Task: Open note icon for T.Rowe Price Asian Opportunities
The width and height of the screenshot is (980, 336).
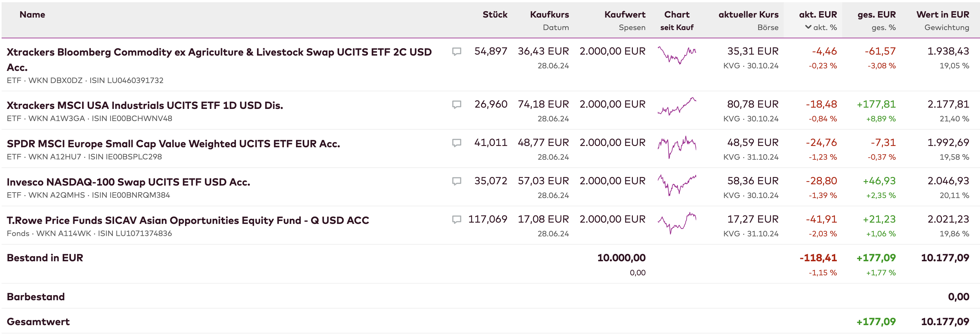Action: (456, 219)
